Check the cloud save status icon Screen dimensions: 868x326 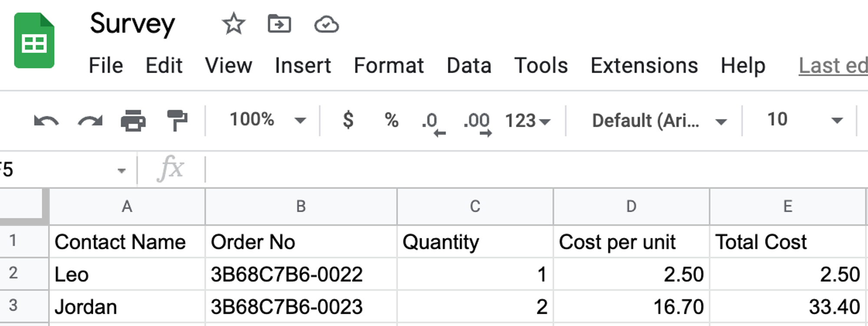[326, 25]
